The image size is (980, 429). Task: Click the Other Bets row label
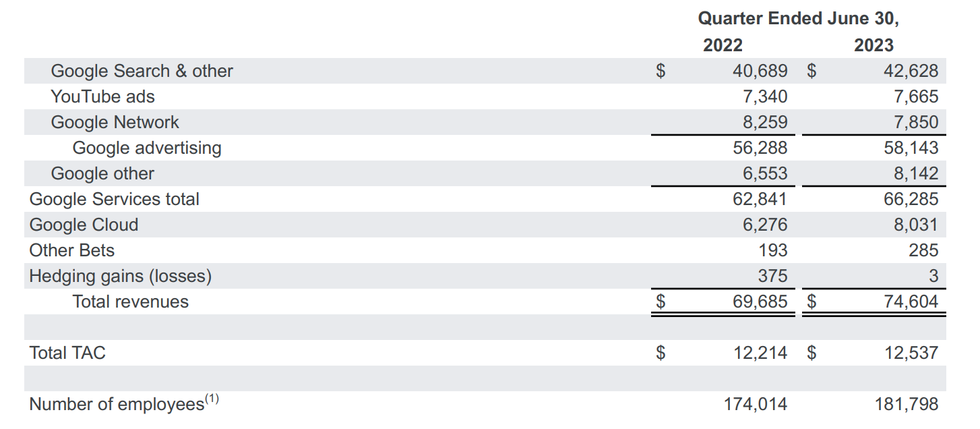tap(71, 250)
